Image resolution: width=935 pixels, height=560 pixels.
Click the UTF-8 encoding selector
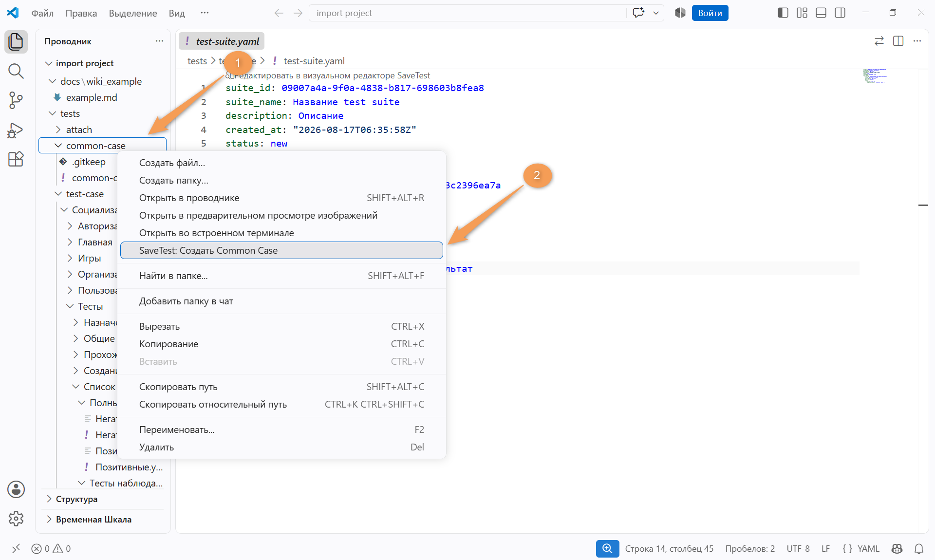pyautogui.click(x=798, y=549)
